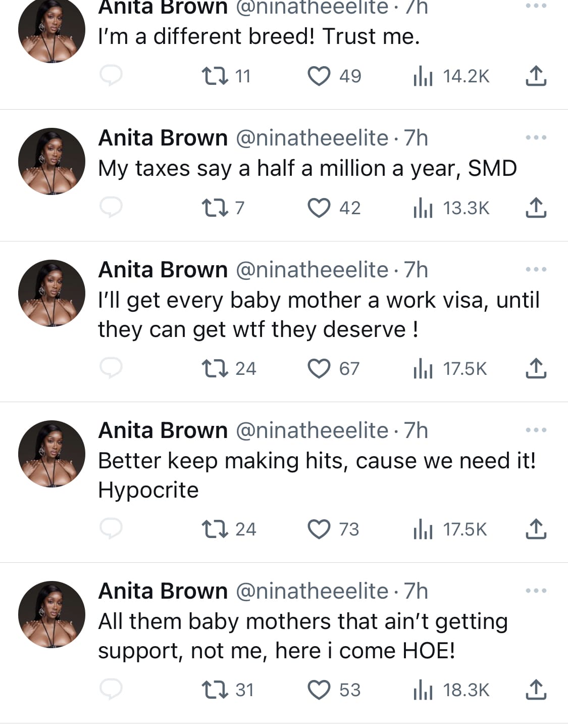Share the "Better keep making hits" tweet
Viewport: 568px width, 728px height.
[x=536, y=529]
